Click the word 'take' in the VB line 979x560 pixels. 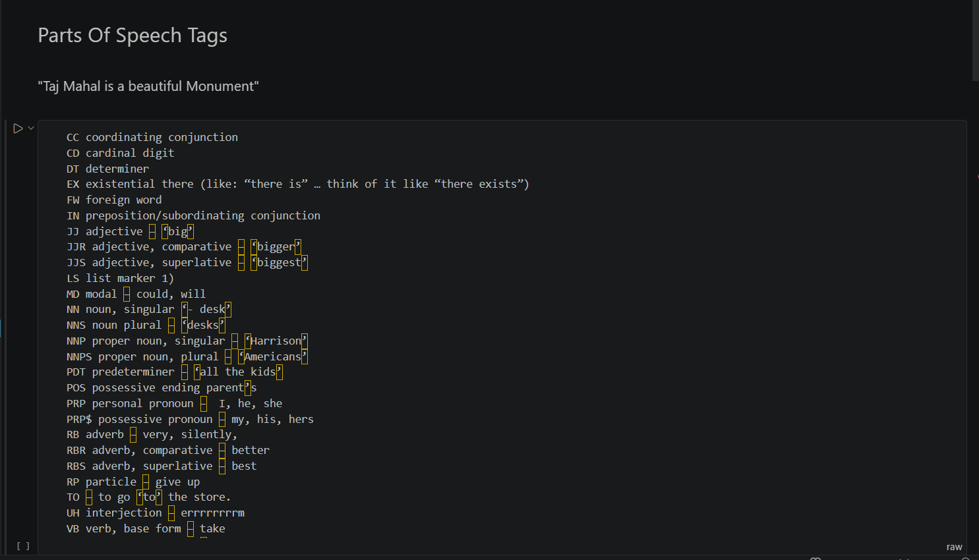click(212, 528)
